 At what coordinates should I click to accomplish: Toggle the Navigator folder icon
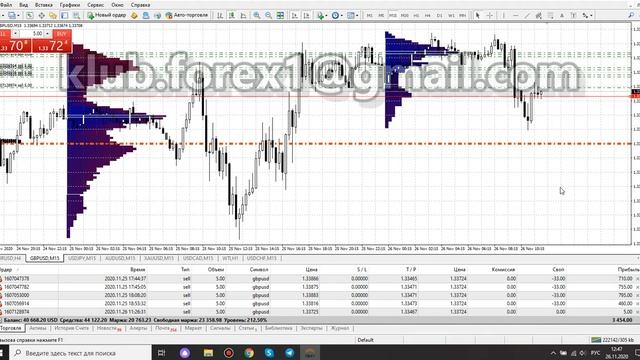click(x=53, y=15)
